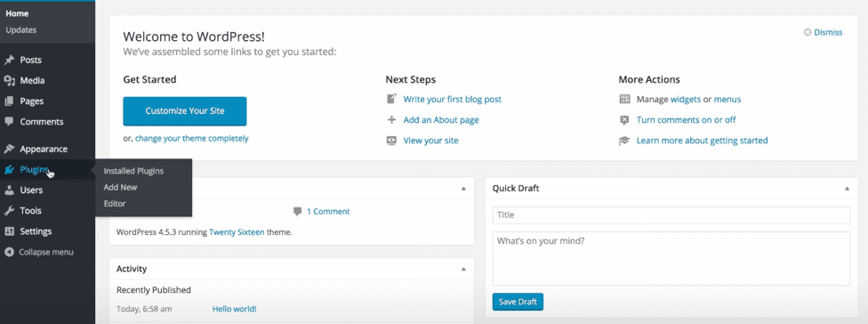Open the Settings menu label
The width and height of the screenshot is (868, 324).
pyautogui.click(x=36, y=231)
